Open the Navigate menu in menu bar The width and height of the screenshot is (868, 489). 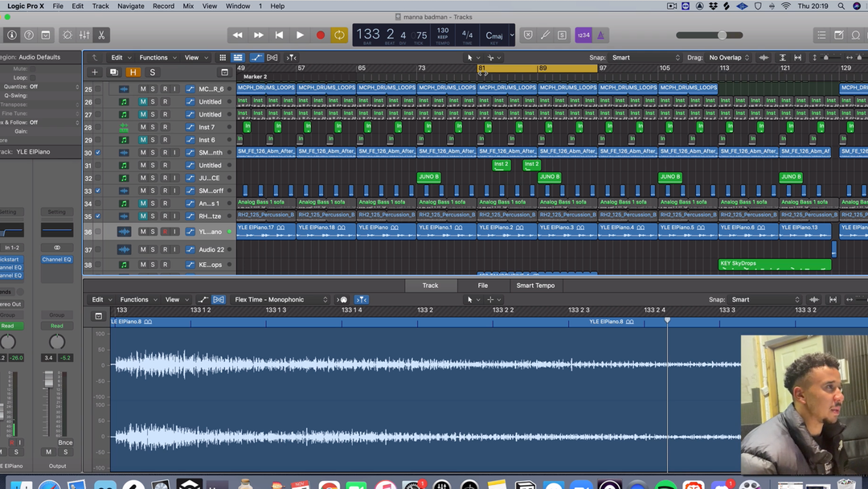[130, 6]
